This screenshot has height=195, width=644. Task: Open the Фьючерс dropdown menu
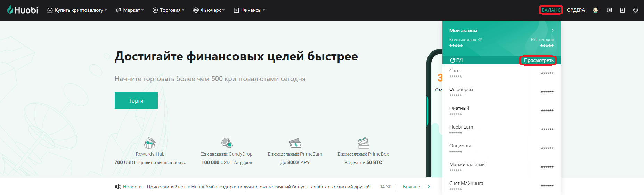point(209,10)
